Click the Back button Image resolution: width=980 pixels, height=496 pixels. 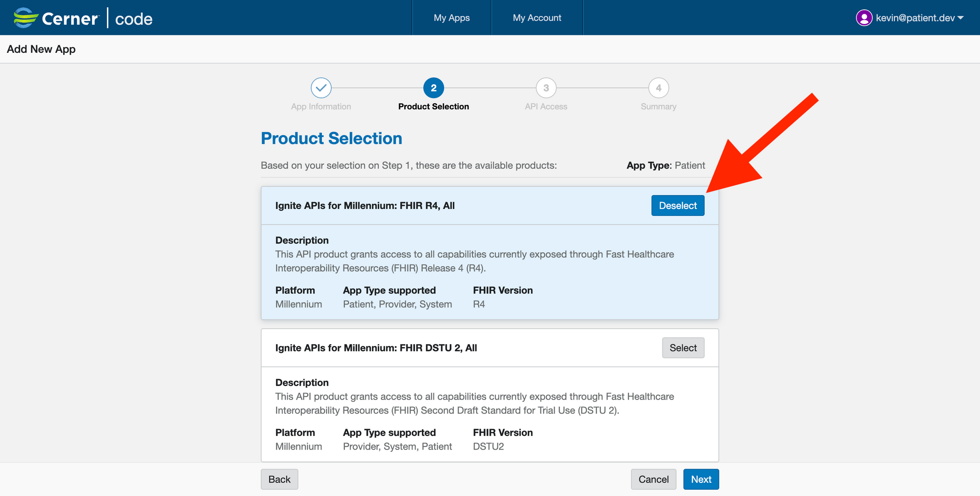tap(279, 479)
